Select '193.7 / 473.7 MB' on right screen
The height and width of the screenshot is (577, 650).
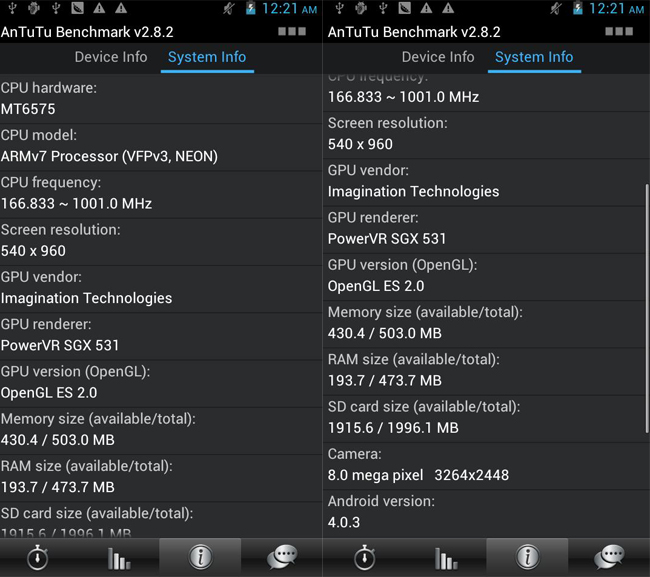(x=385, y=381)
